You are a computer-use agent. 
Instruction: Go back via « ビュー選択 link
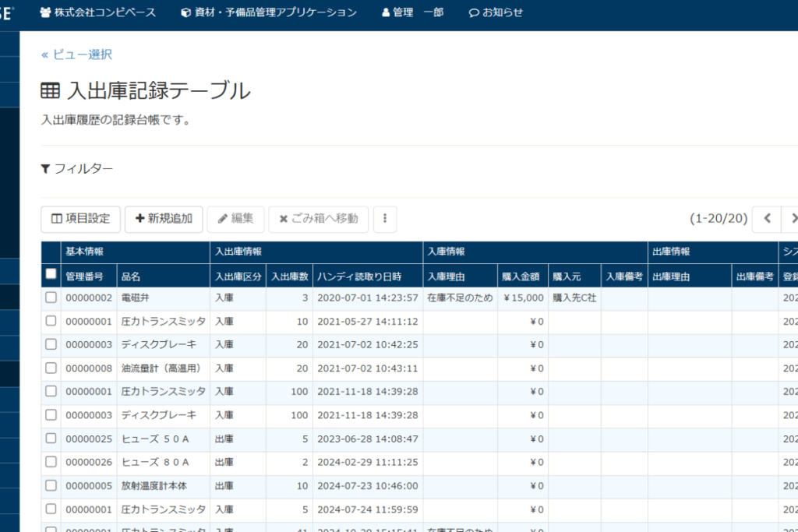[x=76, y=55]
